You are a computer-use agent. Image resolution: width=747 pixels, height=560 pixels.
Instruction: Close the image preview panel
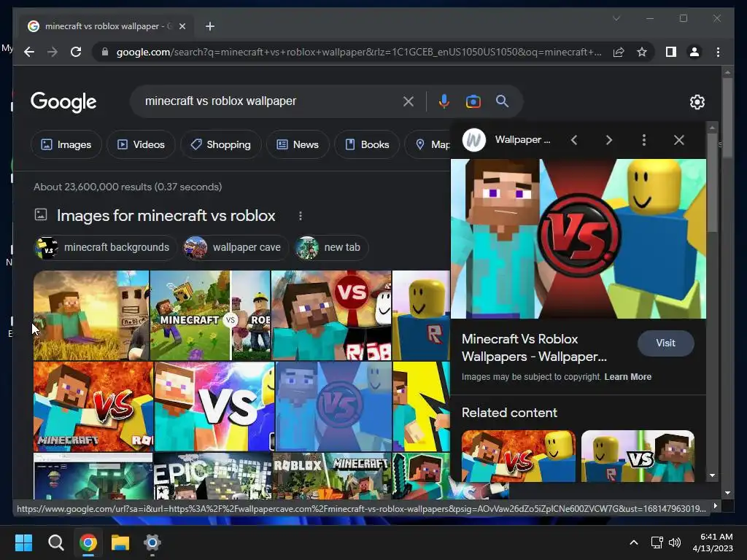pyautogui.click(x=679, y=140)
